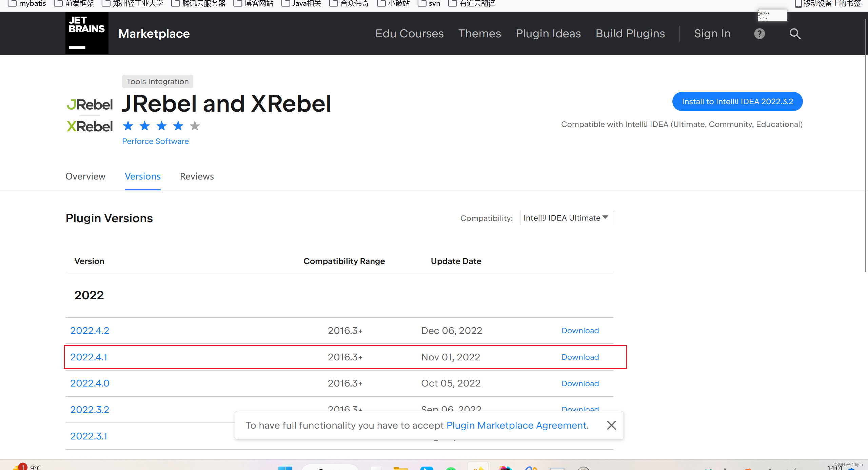Click the search magnifier icon

[x=795, y=34]
